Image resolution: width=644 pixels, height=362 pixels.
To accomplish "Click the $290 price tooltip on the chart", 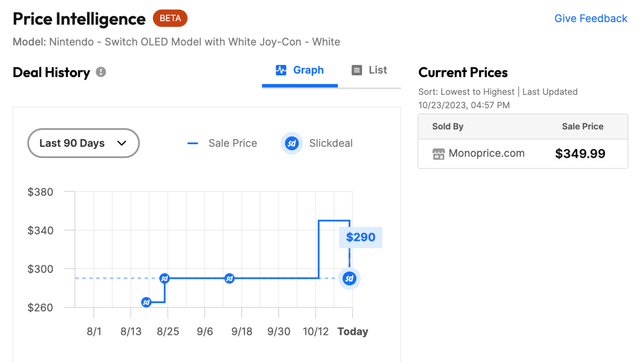I will pos(360,237).
